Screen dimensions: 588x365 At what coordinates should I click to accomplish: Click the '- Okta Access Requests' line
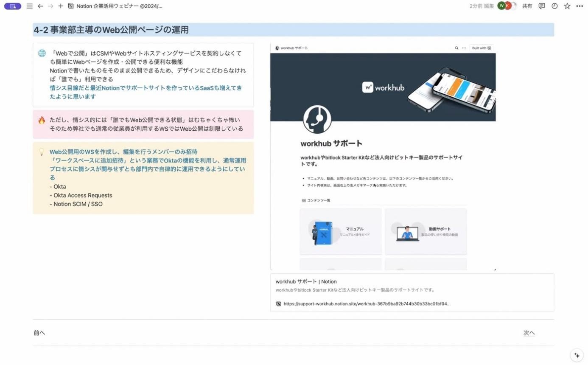pos(81,195)
